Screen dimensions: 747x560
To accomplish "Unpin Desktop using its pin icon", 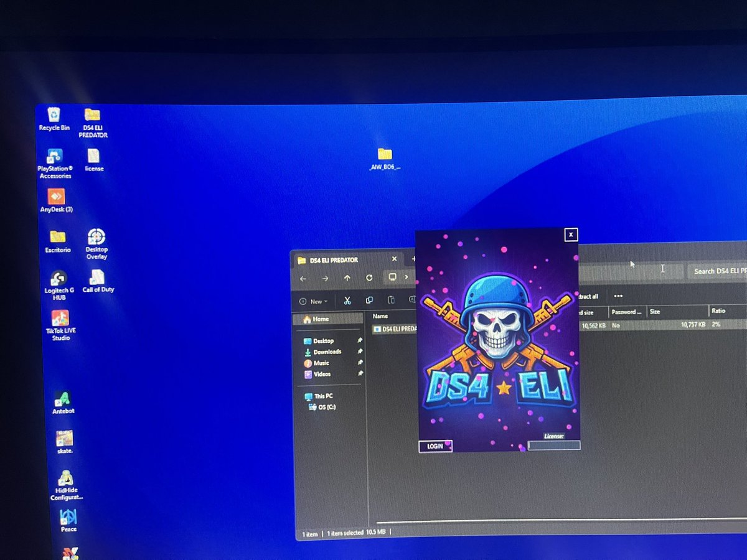I will [359, 341].
